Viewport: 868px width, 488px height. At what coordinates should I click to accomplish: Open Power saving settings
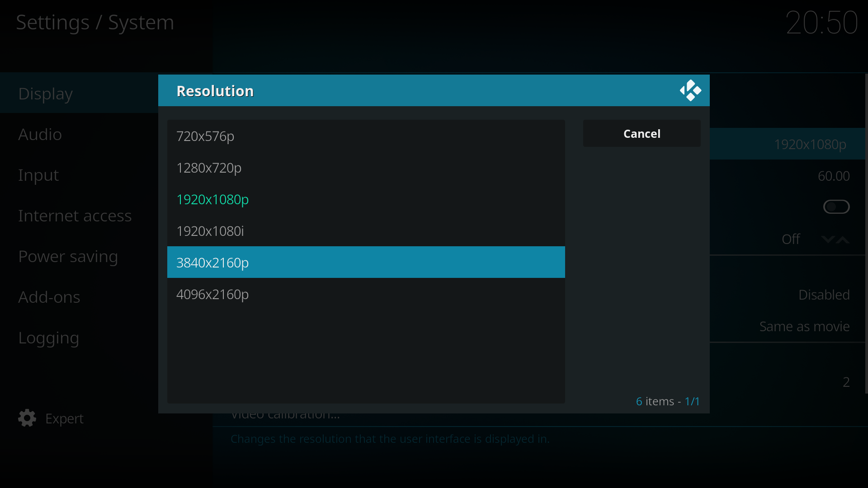pyautogui.click(x=68, y=257)
